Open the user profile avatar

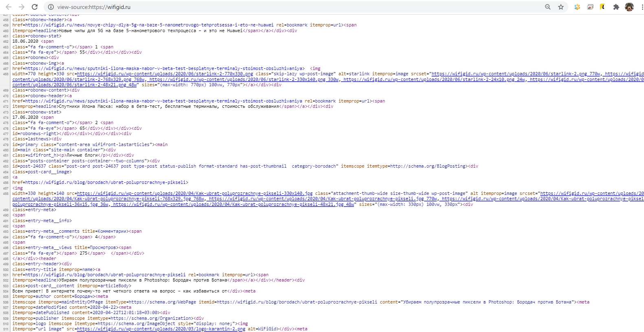click(629, 7)
